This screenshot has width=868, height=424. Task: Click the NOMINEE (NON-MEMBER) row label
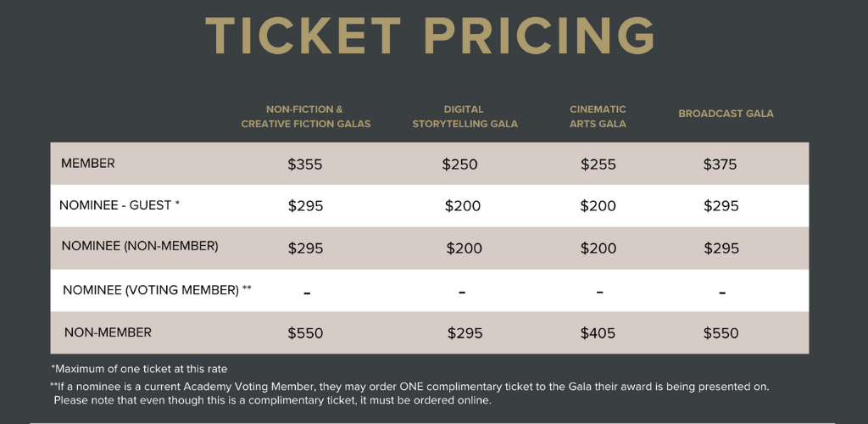(140, 246)
